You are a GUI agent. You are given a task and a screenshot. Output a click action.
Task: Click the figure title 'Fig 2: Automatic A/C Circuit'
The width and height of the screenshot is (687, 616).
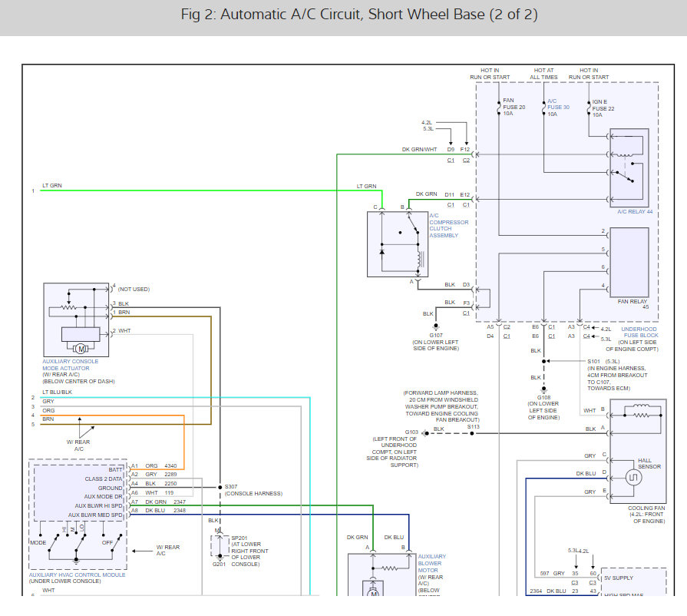pyautogui.click(x=359, y=14)
